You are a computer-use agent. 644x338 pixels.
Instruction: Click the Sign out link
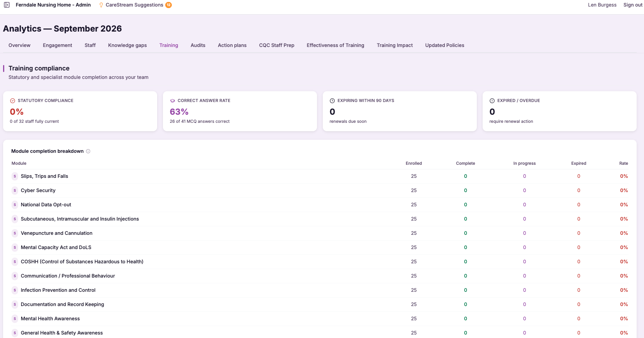coord(633,5)
